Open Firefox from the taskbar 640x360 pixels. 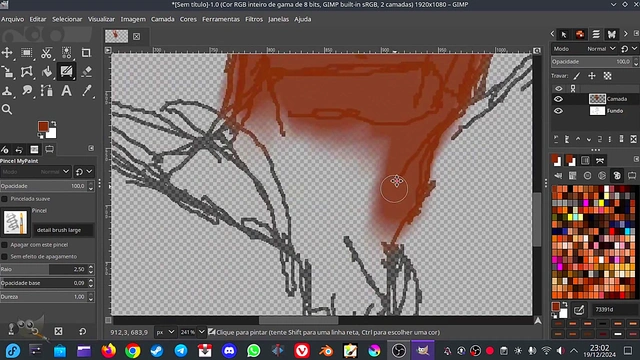click(x=109, y=351)
